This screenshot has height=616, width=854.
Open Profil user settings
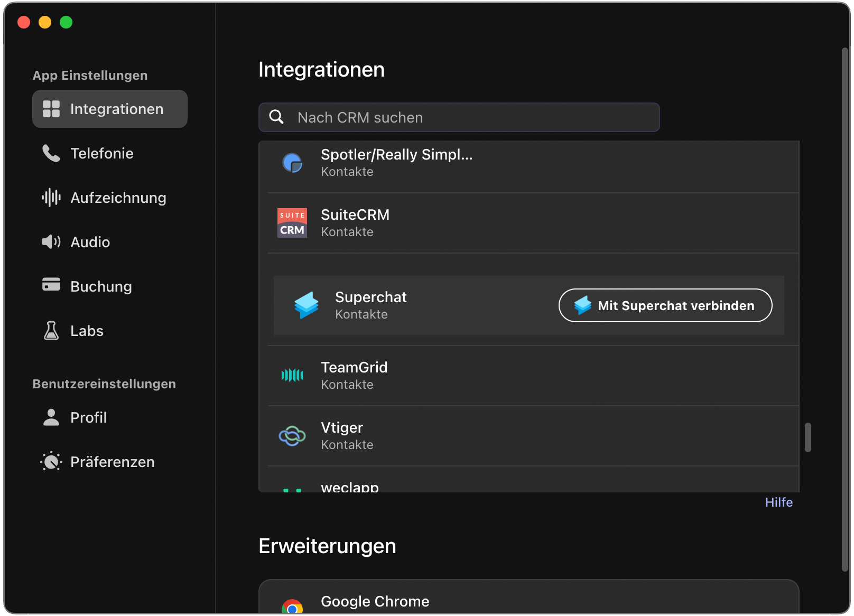click(x=88, y=417)
